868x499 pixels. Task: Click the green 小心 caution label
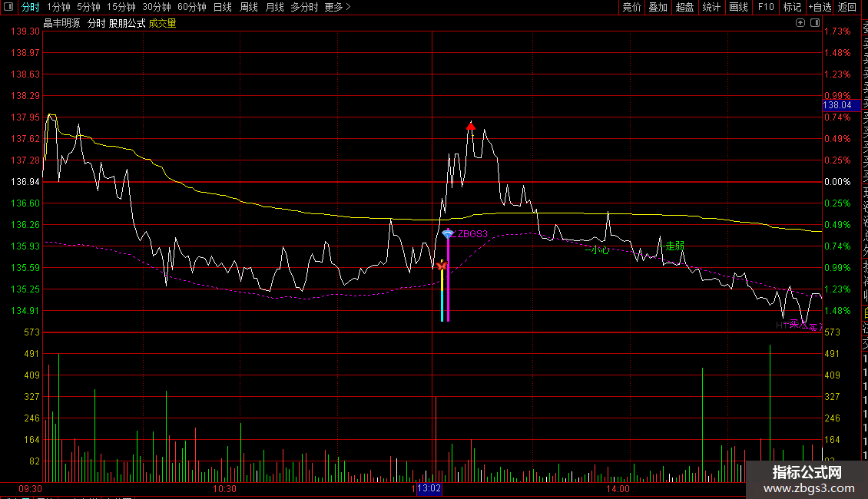tap(601, 250)
